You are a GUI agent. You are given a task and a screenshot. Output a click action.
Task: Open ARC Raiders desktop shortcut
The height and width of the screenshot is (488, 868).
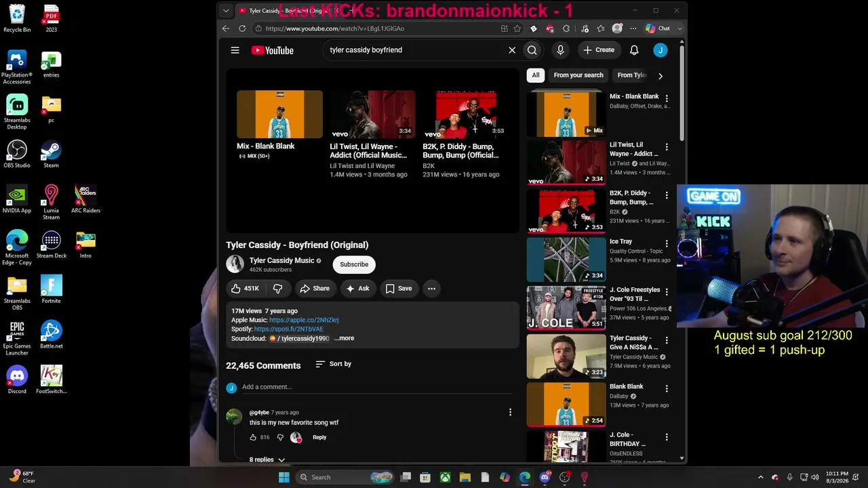coord(85,199)
